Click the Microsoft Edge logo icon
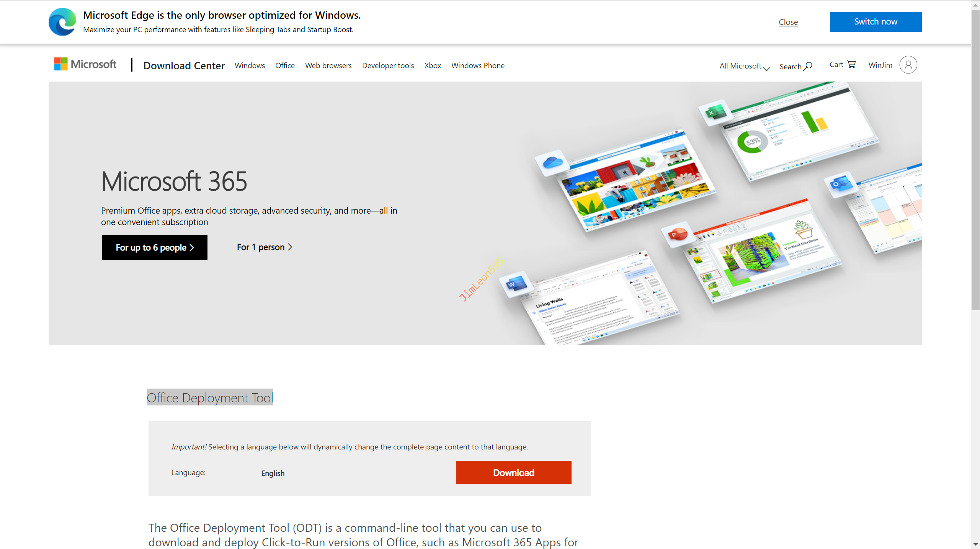The image size is (980, 549). pyautogui.click(x=62, y=22)
